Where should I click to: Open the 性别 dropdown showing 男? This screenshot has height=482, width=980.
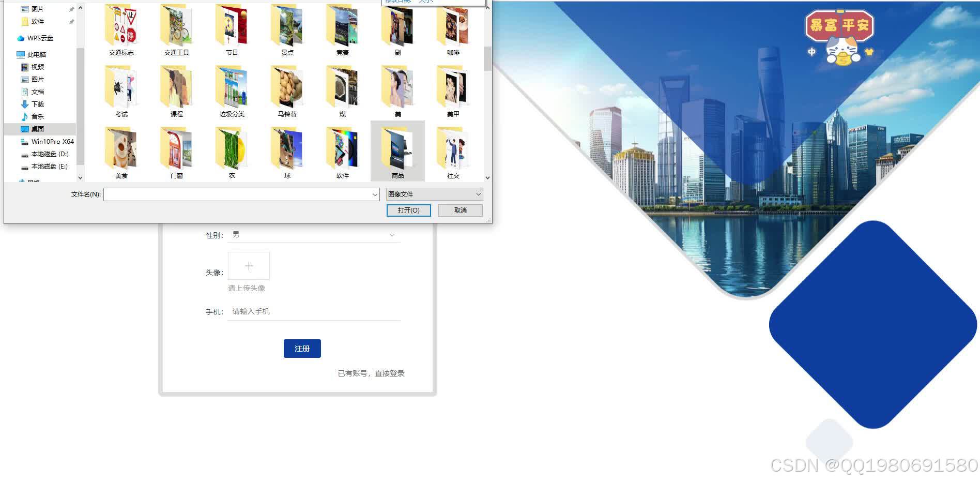click(314, 235)
